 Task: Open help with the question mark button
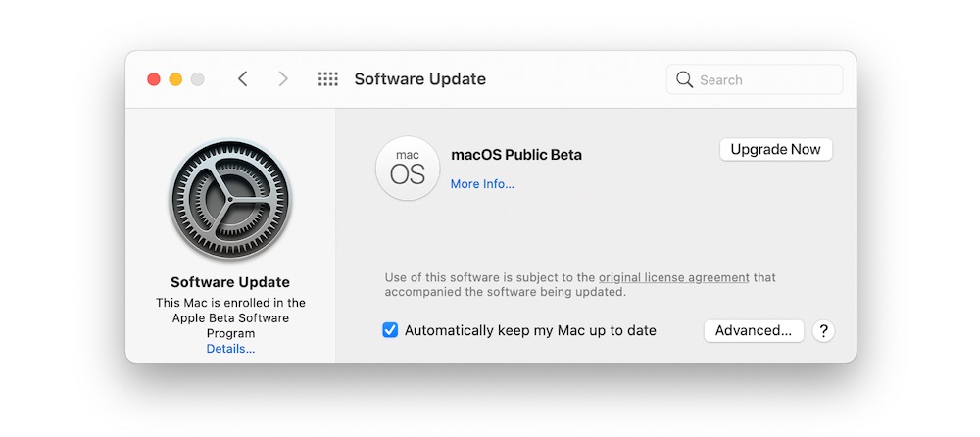824,331
